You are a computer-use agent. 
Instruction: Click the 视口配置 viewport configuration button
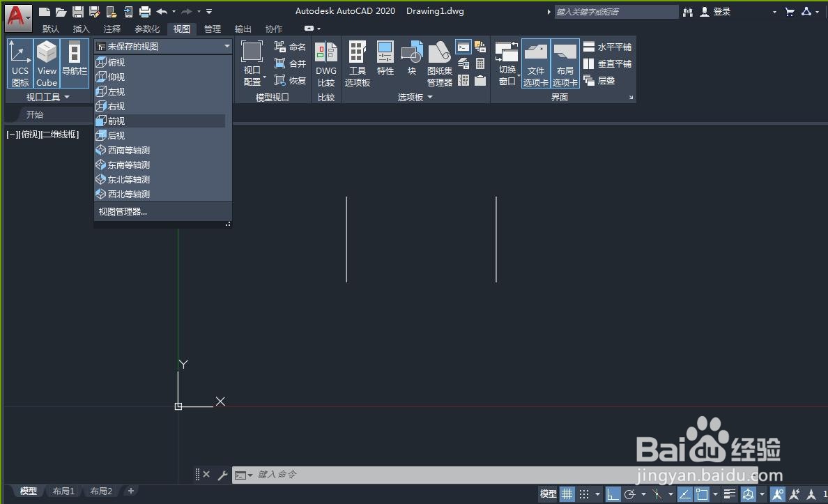pos(252,64)
